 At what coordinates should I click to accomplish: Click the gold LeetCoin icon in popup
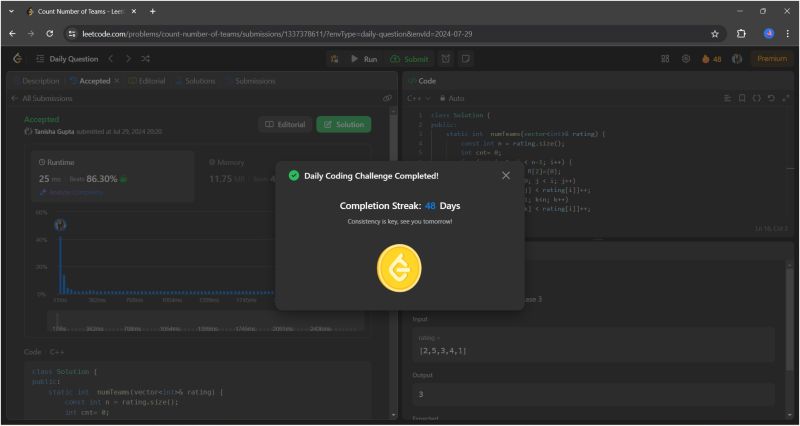click(x=399, y=268)
